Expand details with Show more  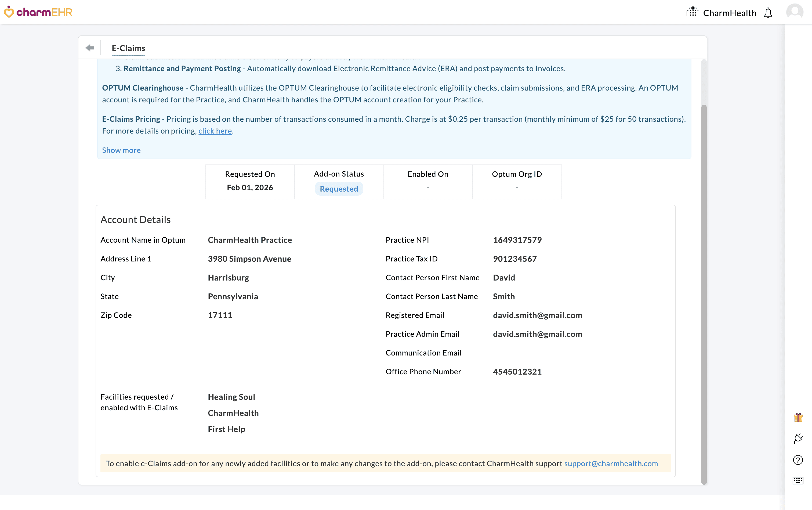[121, 150]
